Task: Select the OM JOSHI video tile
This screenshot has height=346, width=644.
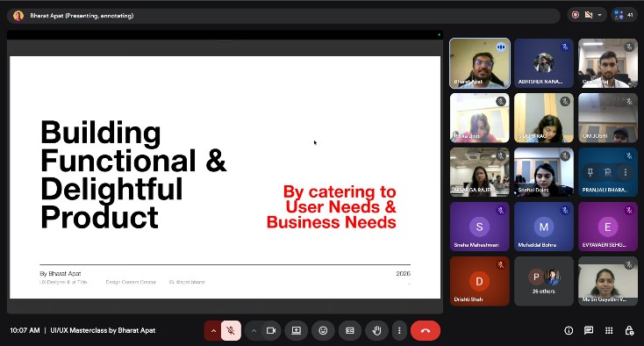Action: pos(608,118)
